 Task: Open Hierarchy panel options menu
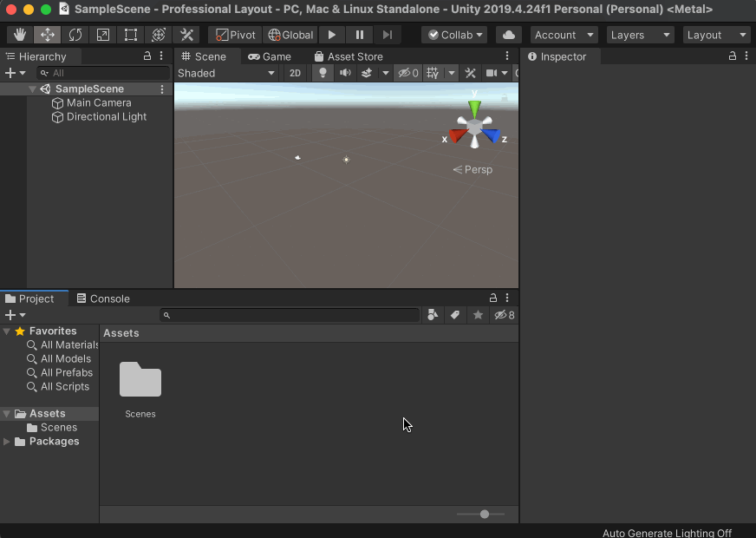(161, 56)
